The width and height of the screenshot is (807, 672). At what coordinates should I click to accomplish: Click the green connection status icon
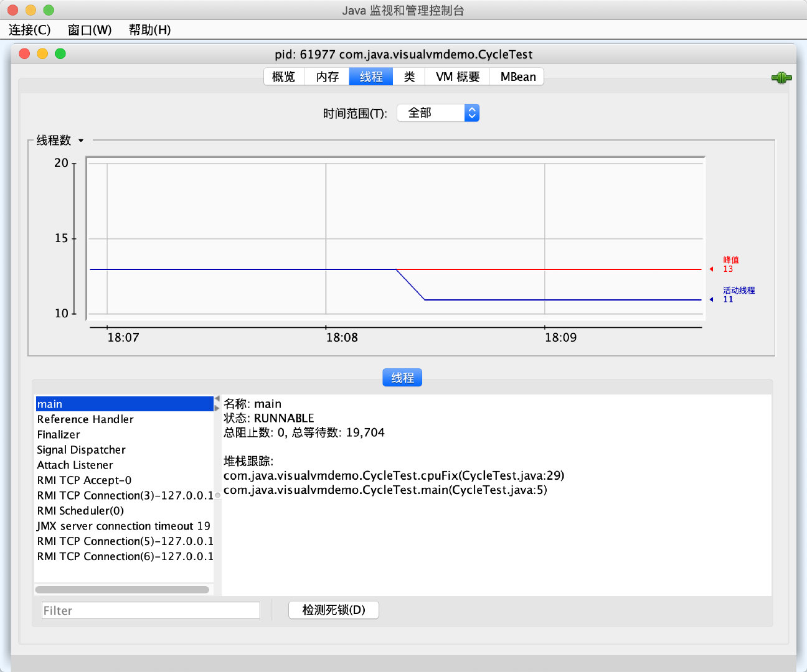coord(781,78)
